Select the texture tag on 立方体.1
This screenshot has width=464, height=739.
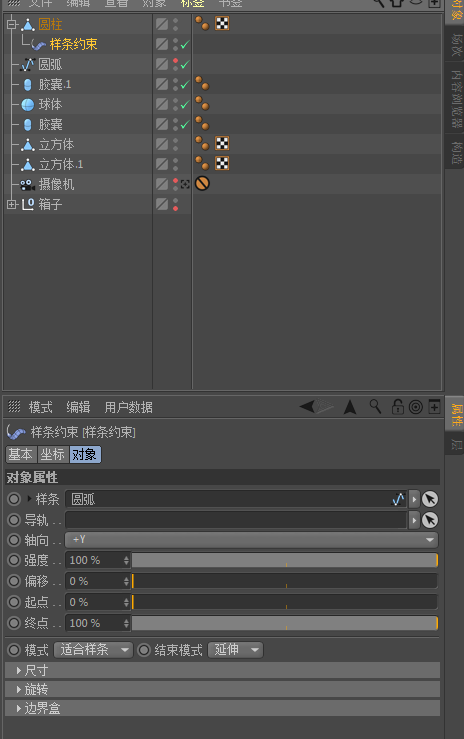click(222, 164)
